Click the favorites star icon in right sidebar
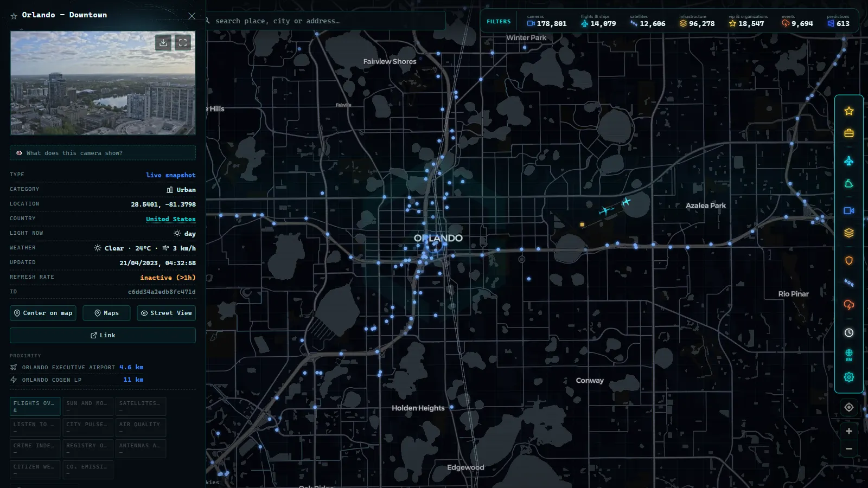Screen dimensions: 868x488 click(x=849, y=111)
